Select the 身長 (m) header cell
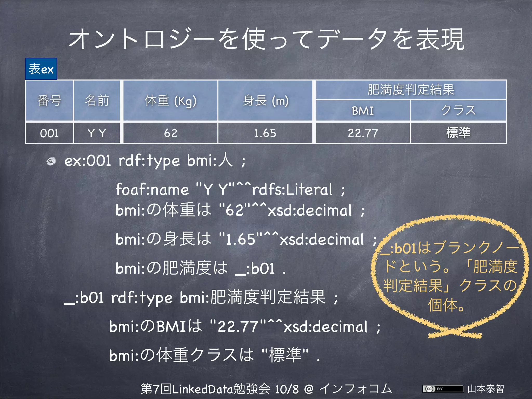The width and height of the screenshot is (532, 399). tap(265, 101)
